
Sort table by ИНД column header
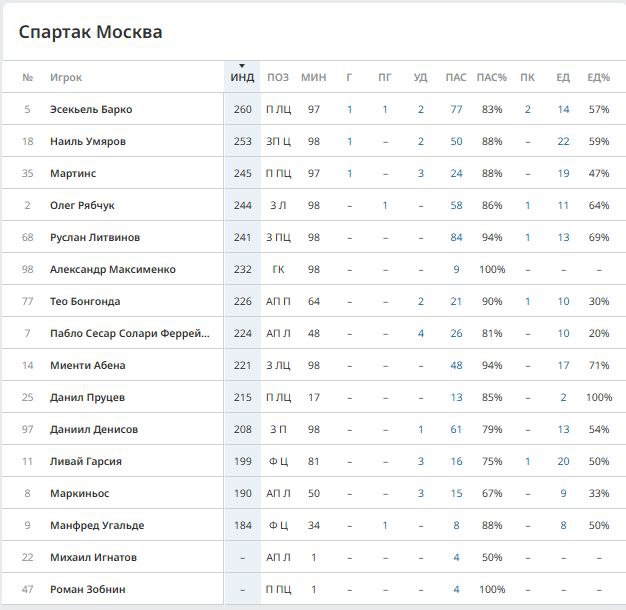(242, 77)
